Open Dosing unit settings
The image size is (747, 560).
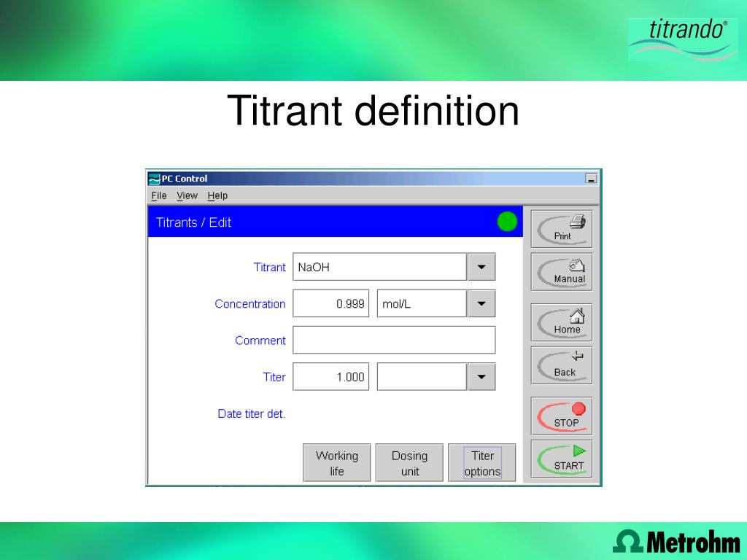410,463
